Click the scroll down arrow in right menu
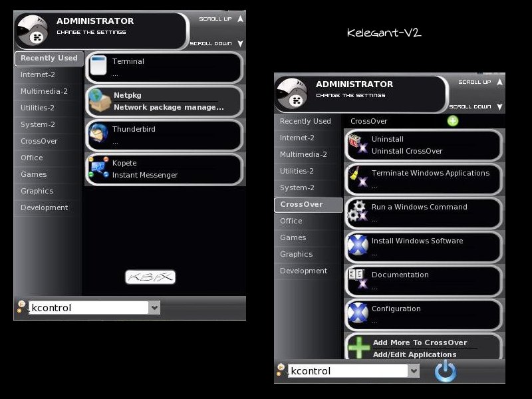This screenshot has width=532, height=399. tap(499, 107)
